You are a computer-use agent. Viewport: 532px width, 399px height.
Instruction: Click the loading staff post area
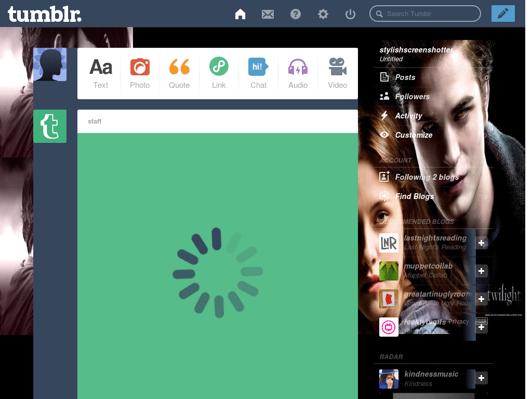[x=218, y=266]
